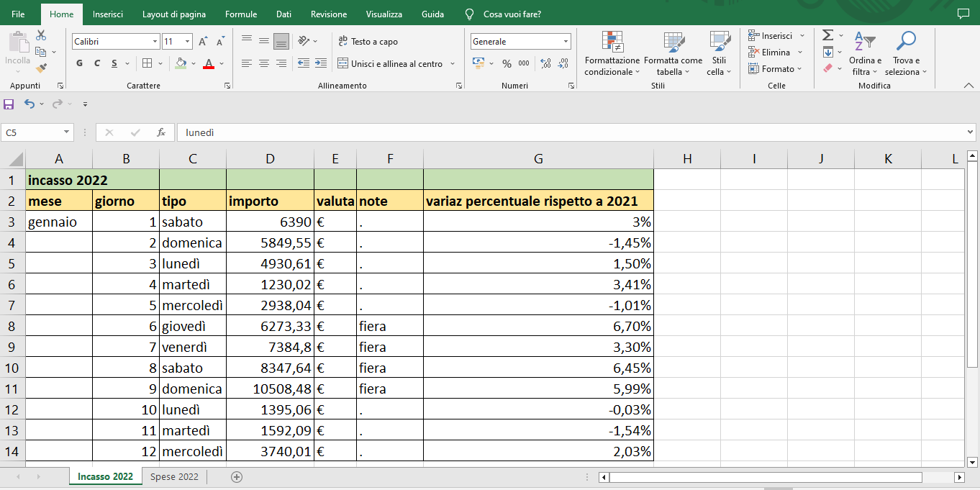
Task: Open the Calibri font name dropdown
Action: (155, 42)
